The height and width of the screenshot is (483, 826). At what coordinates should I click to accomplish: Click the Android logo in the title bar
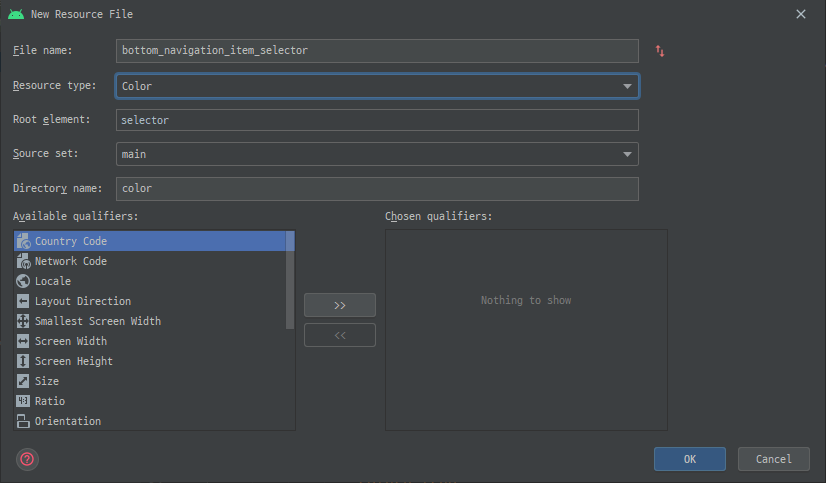(x=16, y=14)
